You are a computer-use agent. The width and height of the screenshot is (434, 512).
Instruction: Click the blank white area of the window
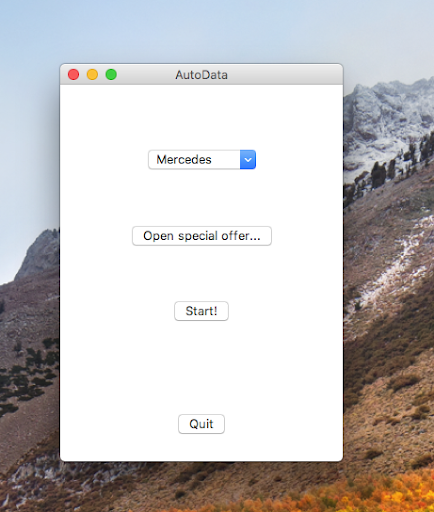pyautogui.click(x=201, y=367)
